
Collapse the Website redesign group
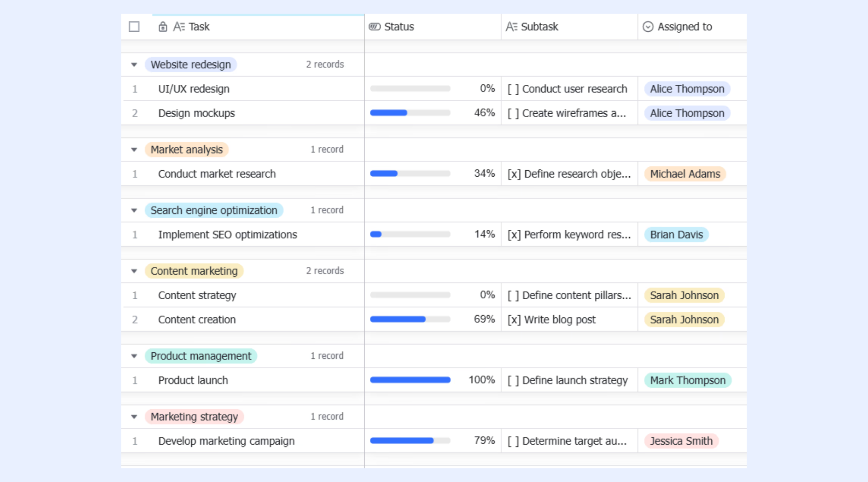coord(134,65)
